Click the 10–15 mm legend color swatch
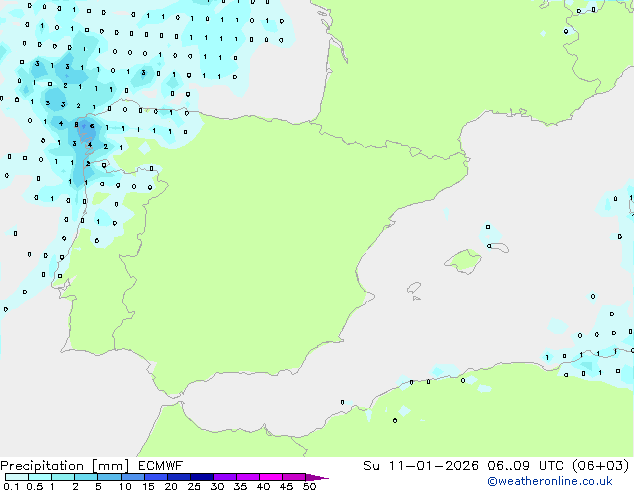This screenshot has width=634, height=490. pos(133,477)
